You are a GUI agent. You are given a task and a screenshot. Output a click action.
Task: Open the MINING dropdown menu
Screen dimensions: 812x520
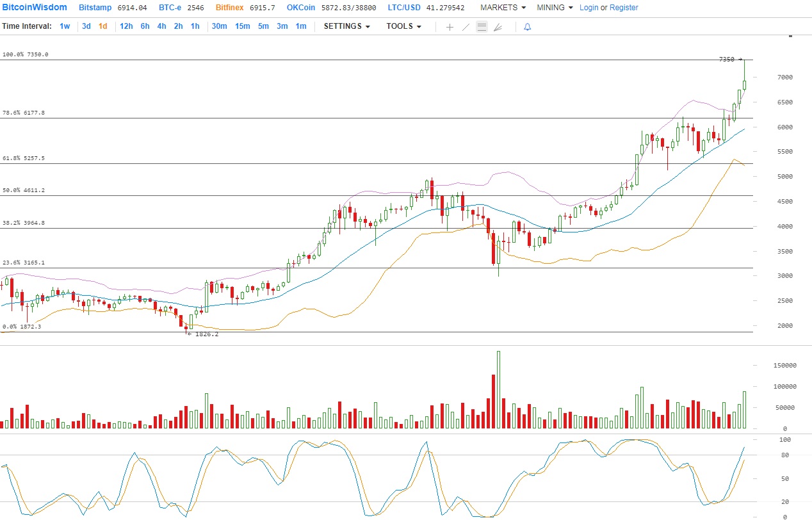coord(555,8)
